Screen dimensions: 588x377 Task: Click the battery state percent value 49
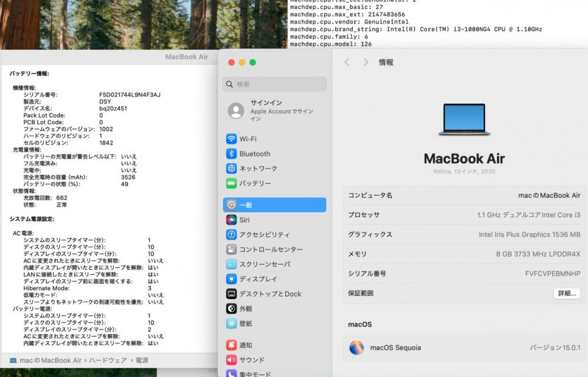pos(125,184)
